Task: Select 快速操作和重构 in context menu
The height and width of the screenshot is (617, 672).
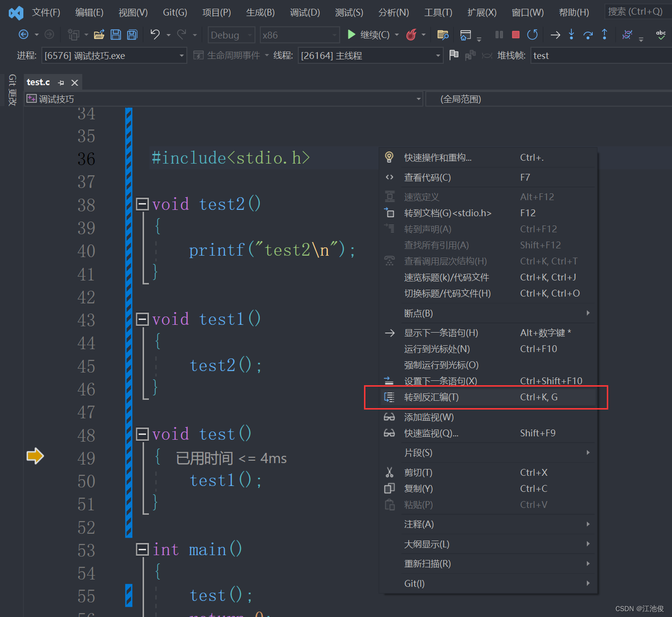Action: 489,158
